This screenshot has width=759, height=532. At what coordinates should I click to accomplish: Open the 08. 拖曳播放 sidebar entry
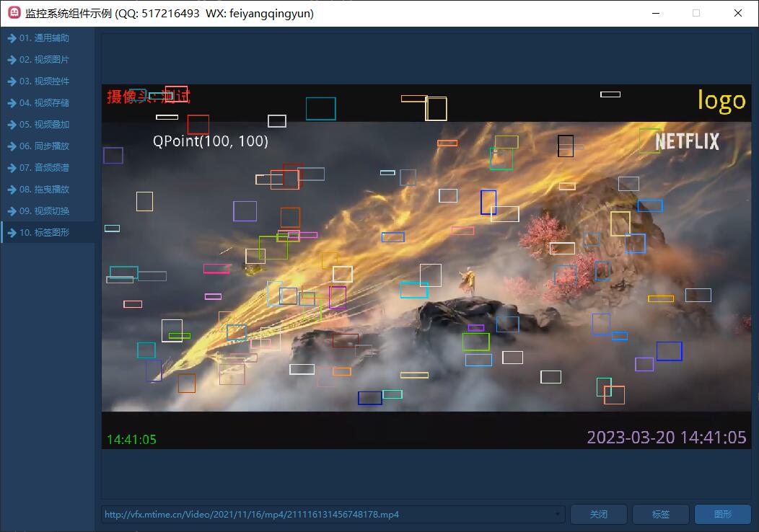click(44, 190)
